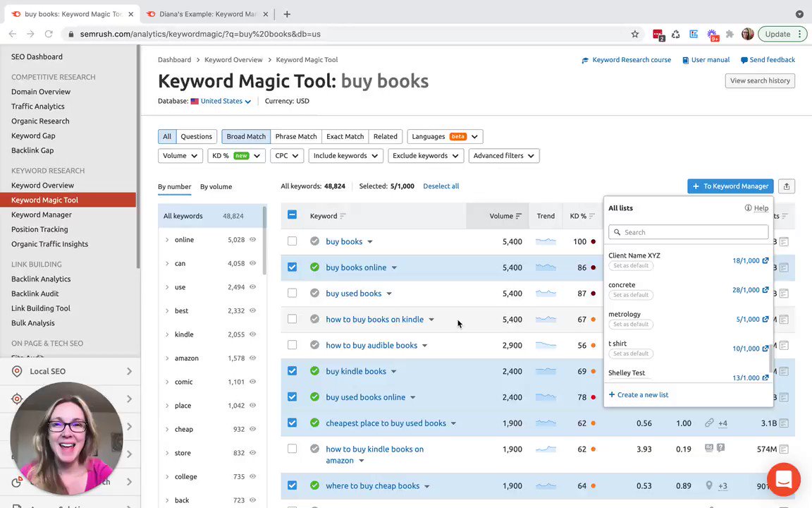Uncheck cheapest place to buy used books
Screen dimensions: 812x508
292,423
